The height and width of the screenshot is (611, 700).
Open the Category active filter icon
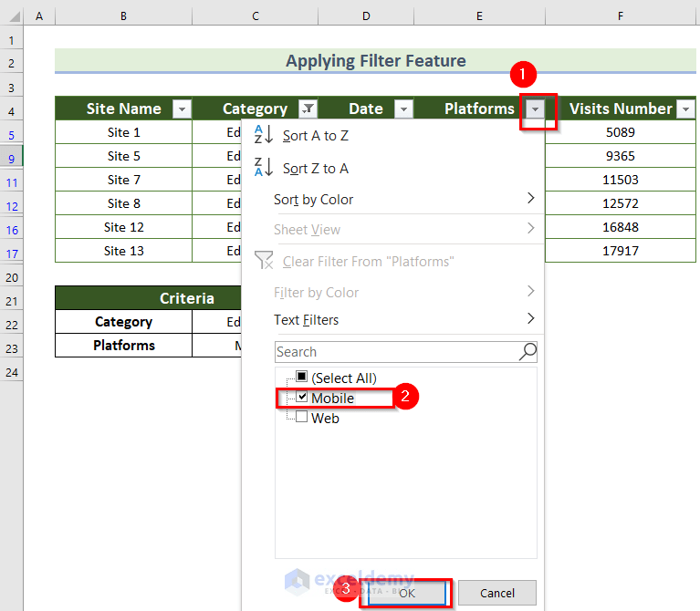pyautogui.click(x=308, y=109)
